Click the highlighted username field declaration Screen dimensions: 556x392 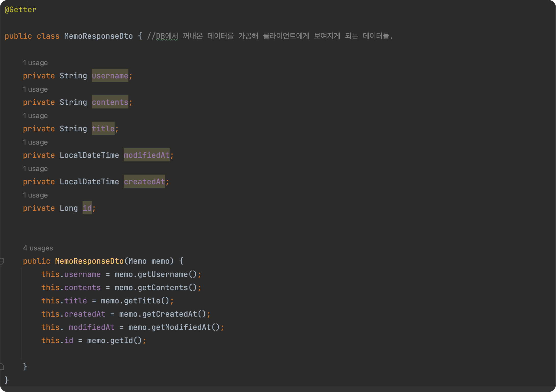tap(110, 76)
